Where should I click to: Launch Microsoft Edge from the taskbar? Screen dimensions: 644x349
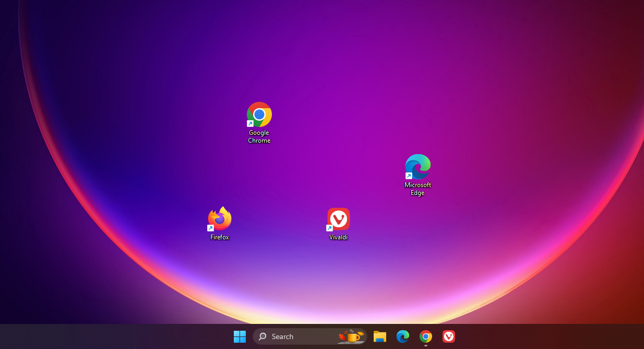tap(403, 336)
